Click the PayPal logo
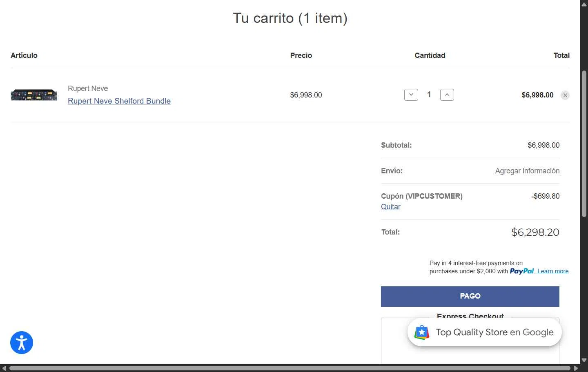 tap(522, 271)
